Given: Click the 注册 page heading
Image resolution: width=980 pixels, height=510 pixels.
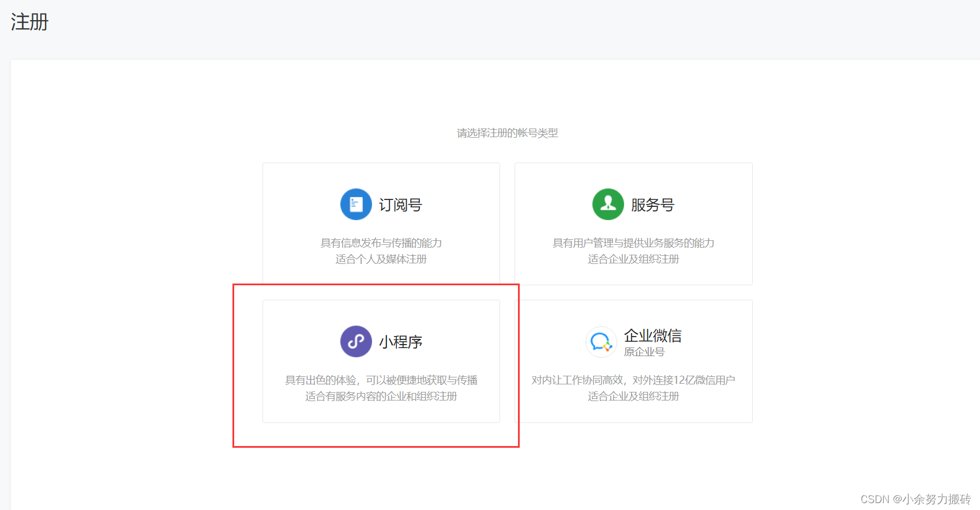Looking at the screenshot, I should pos(29,22).
